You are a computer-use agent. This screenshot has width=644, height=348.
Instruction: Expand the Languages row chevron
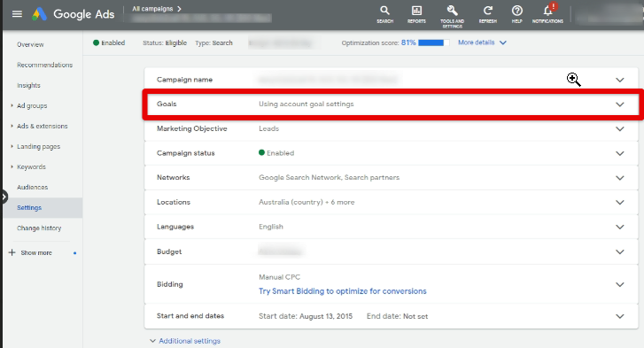point(620,227)
